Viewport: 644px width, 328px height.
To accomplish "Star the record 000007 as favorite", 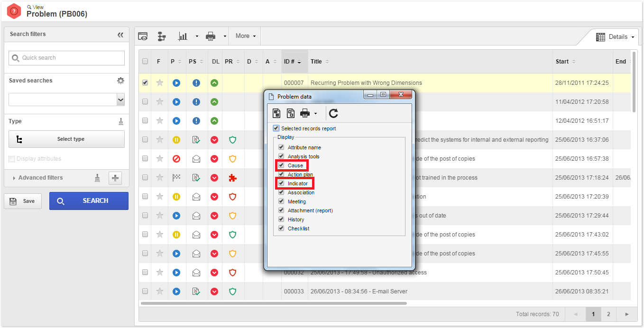I will point(160,82).
